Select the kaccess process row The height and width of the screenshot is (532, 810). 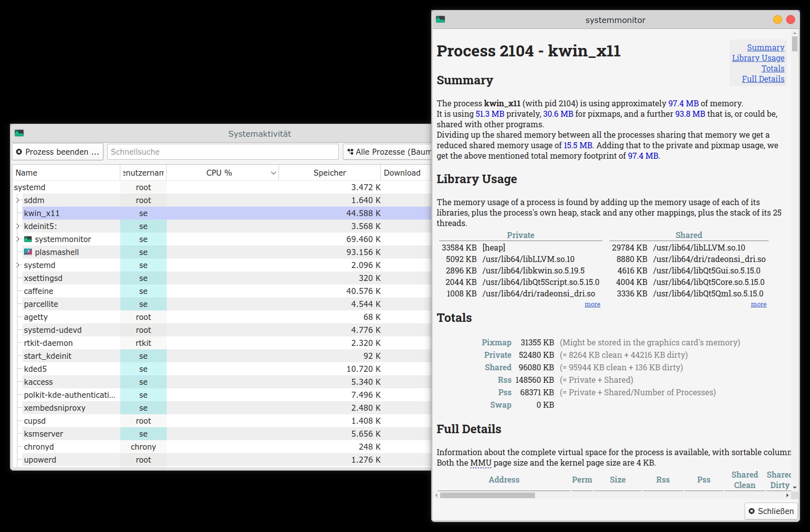pos(221,382)
